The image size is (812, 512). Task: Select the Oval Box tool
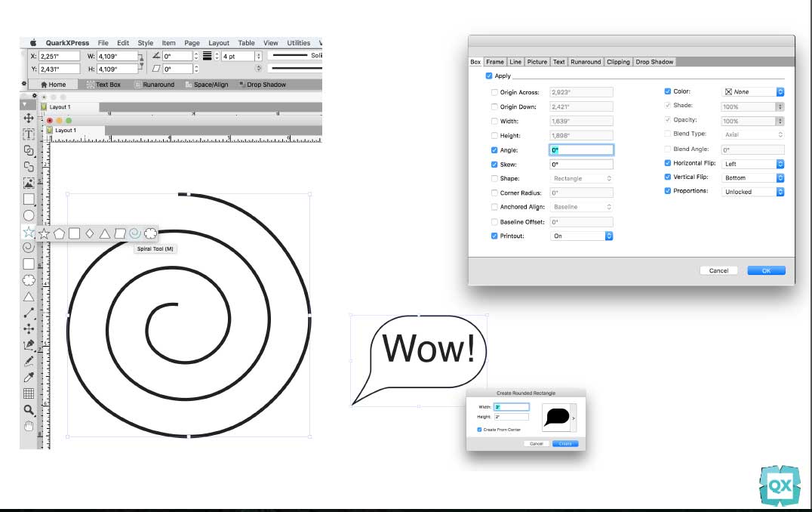29,215
